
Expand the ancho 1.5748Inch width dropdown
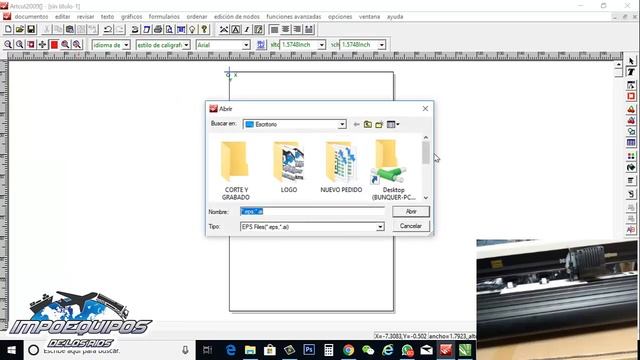tap(382, 45)
